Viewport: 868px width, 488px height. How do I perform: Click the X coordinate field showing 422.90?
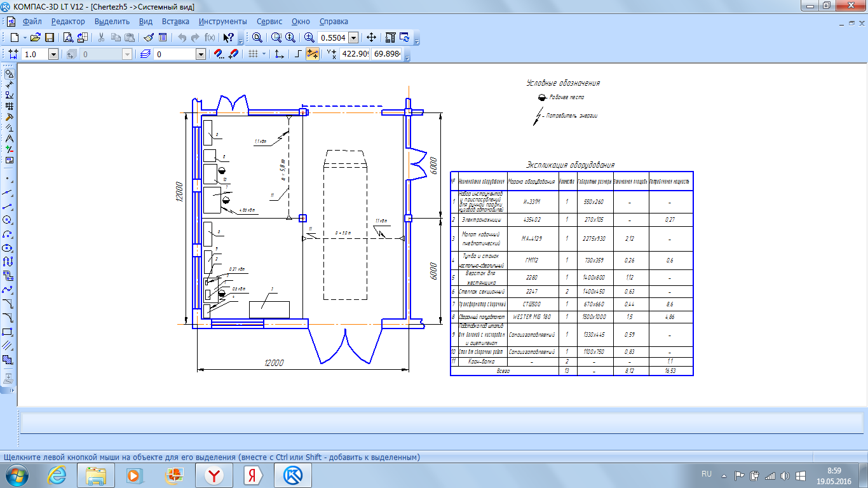click(355, 54)
